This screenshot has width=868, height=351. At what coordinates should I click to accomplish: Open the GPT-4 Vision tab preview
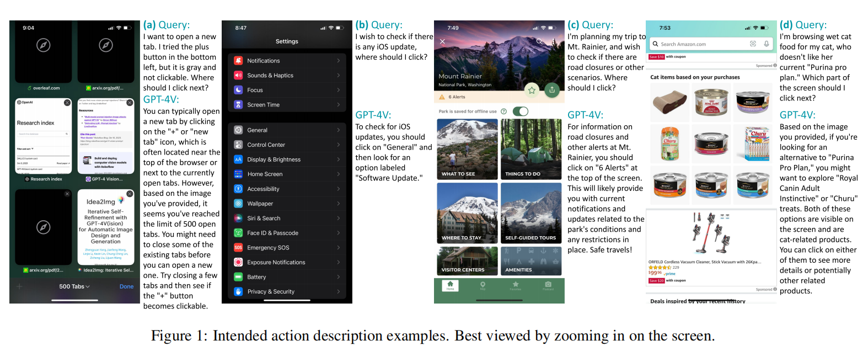click(x=106, y=136)
